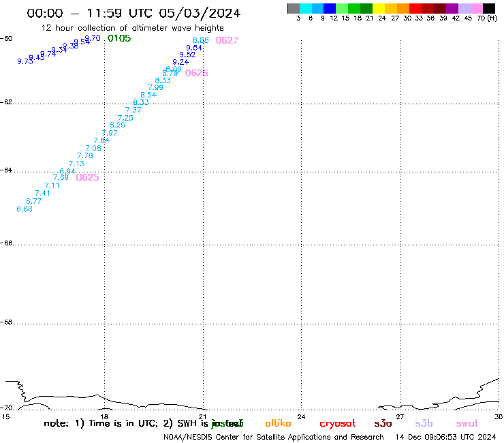The image size is (504, 443).
Task: Click the wave height value '9.73'
Action: tap(25, 61)
